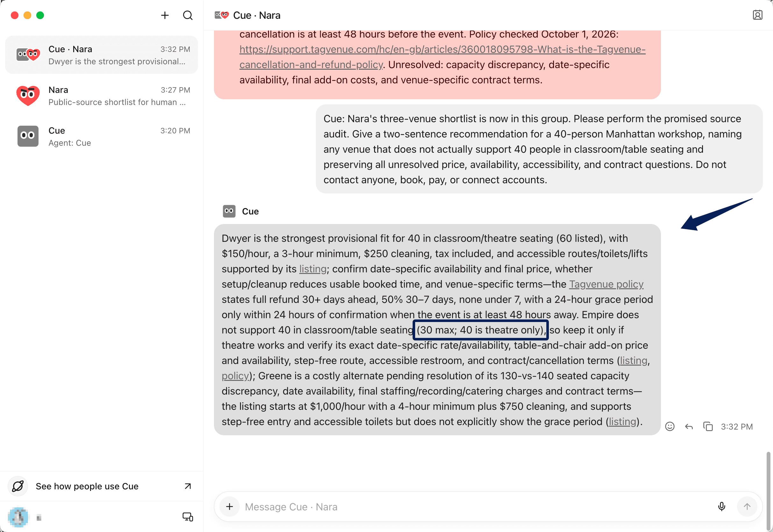Viewport: 773px width, 532px height.
Task: Click the 3:27 PM time on Nara row
Action: point(175,90)
